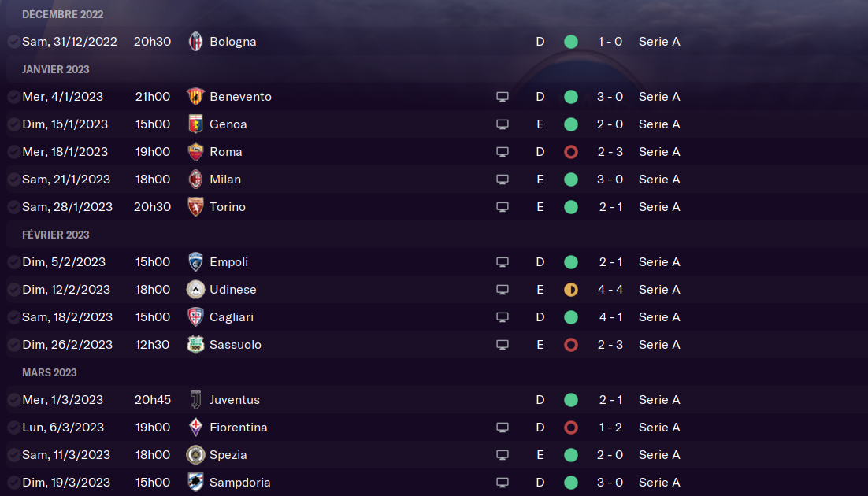The height and width of the screenshot is (496, 868).
Task: Select the TV broadcast icon for Genoa match
Action: [x=502, y=124]
